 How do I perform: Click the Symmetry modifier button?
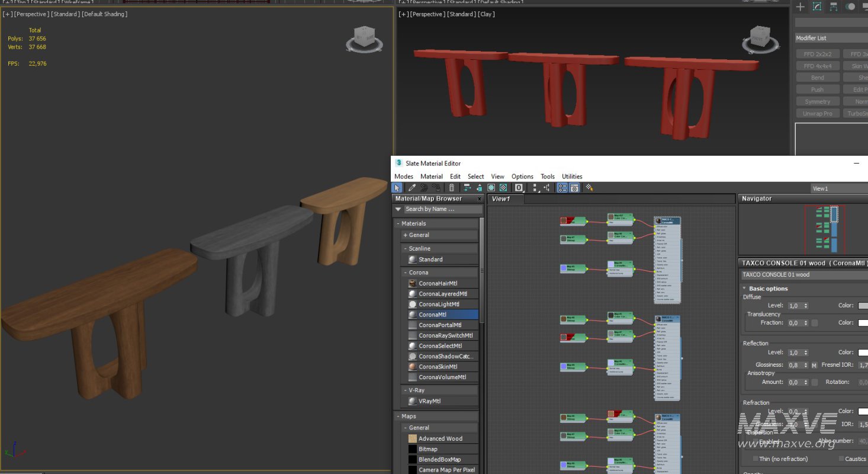click(x=817, y=101)
